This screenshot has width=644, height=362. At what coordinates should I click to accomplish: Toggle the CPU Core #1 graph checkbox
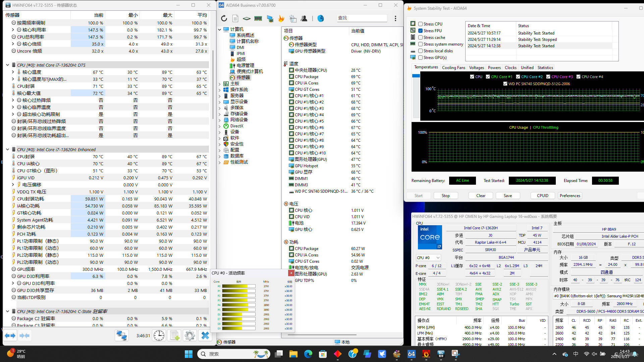[x=488, y=77]
